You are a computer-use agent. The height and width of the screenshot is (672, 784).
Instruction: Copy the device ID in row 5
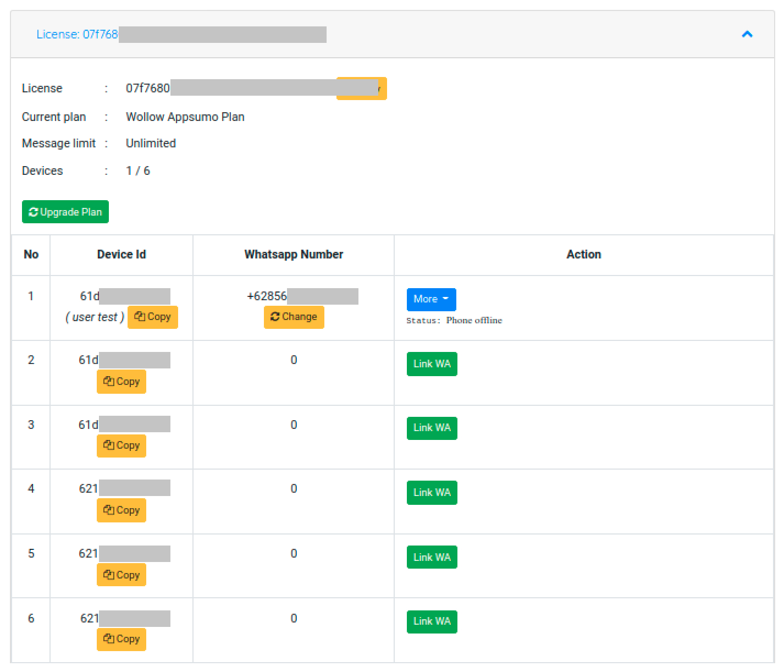(122, 575)
